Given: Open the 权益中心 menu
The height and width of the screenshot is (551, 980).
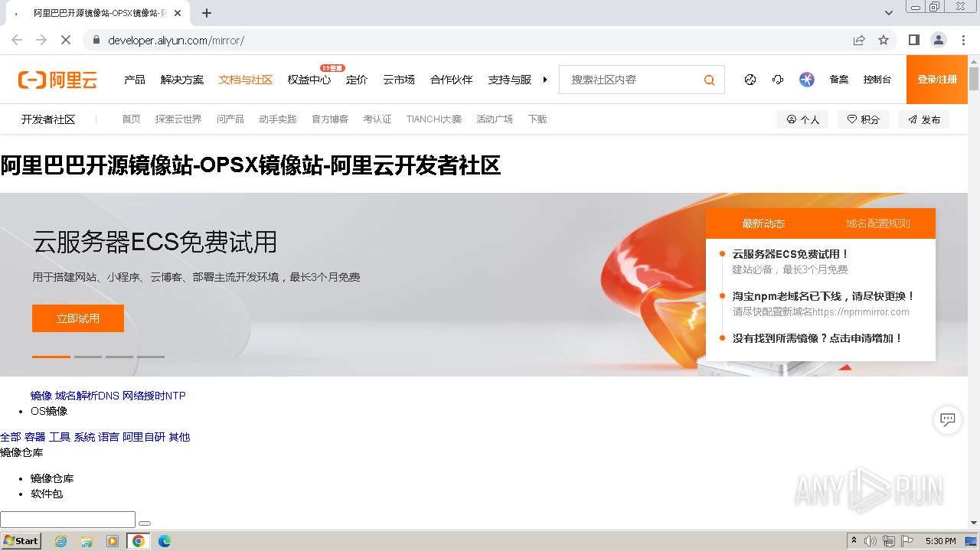Looking at the screenshot, I should click(x=309, y=80).
